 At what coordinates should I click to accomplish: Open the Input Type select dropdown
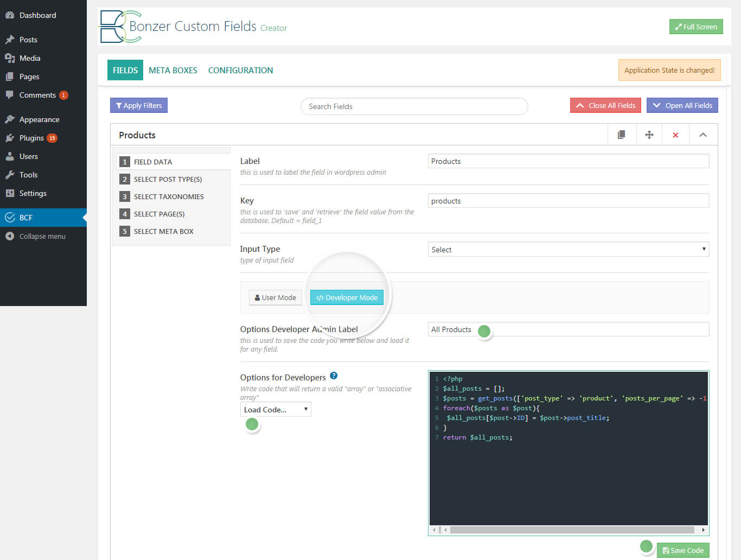(x=568, y=249)
